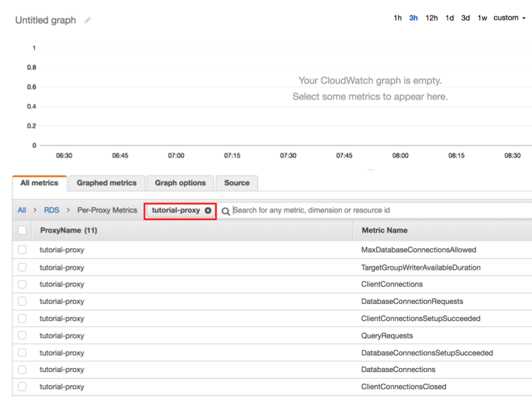Select the 1w time range
Viewport: 532px width, 397px height.
(x=482, y=18)
